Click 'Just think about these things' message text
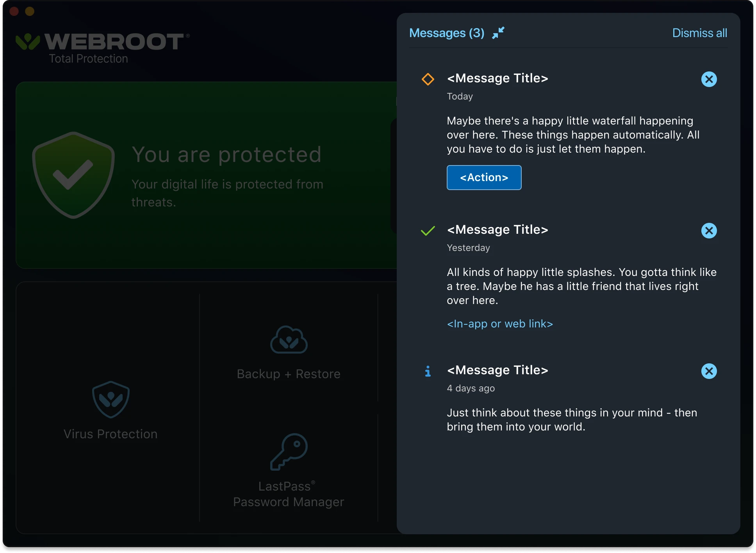 572,420
